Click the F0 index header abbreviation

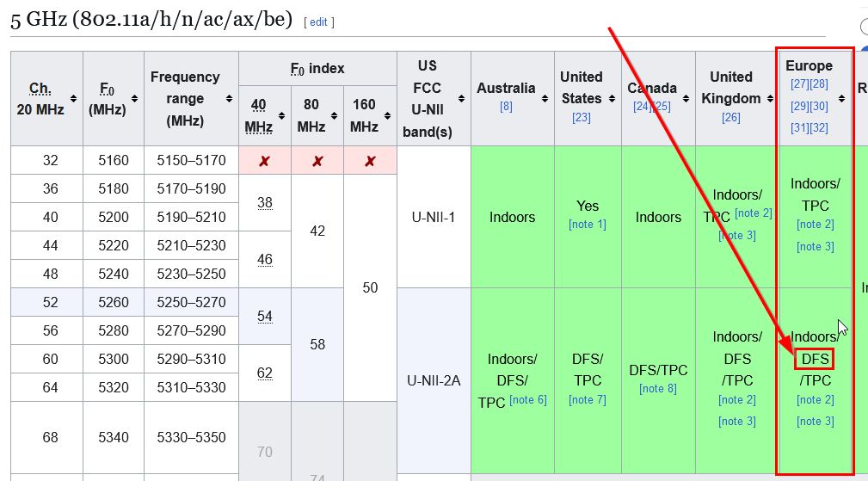[x=298, y=69]
